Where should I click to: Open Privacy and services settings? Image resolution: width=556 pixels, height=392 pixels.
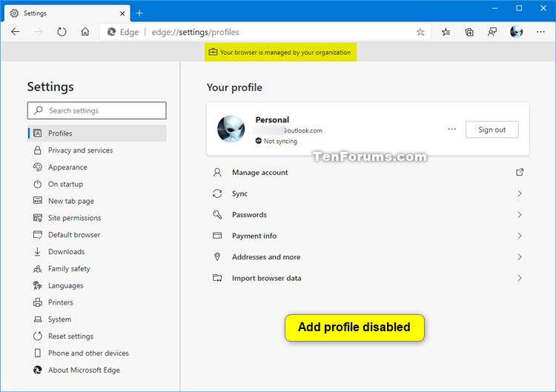click(80, 150)
